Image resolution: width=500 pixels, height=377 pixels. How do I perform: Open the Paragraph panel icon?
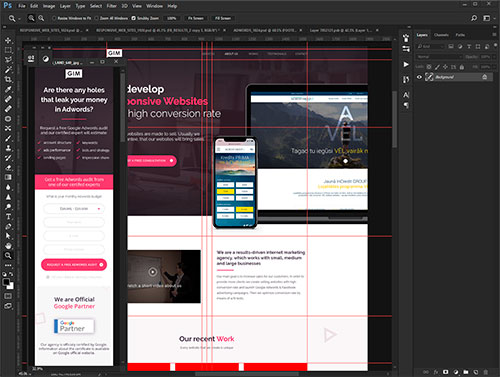click(406, 105)
